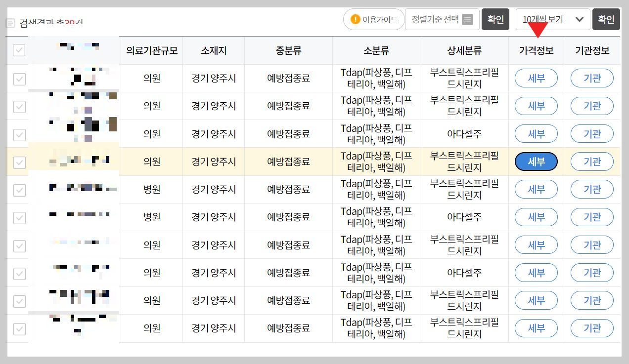Click the highlighted 세부 button in the yellow row

pyautogui.click(x=536, y=162)
